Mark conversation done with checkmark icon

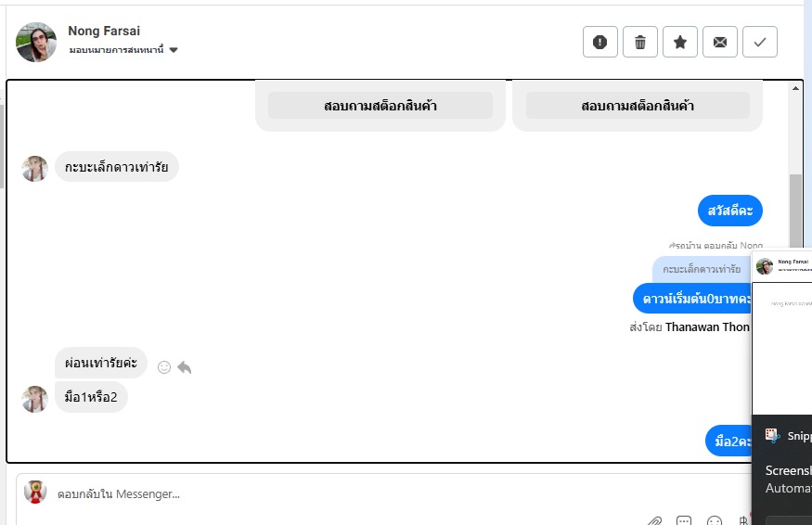pyautogui.click(x=760, y=42)
